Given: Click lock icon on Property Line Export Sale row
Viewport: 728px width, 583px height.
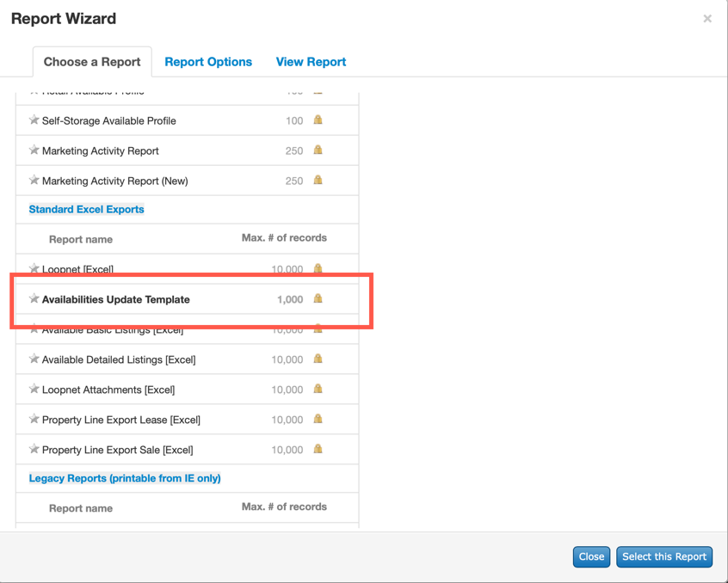Looking at the screenshot, I should click(x=318, y=449).
